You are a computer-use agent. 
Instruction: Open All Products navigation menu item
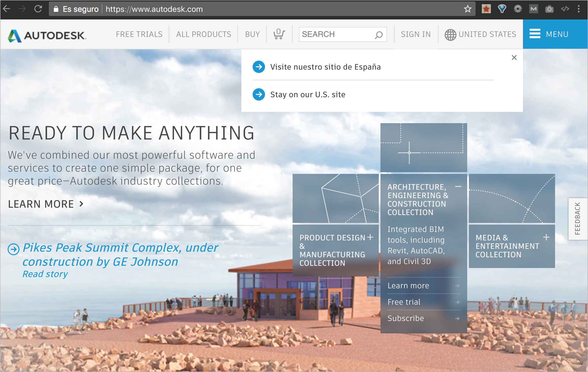pyautogui.click(x=203, y=34)
